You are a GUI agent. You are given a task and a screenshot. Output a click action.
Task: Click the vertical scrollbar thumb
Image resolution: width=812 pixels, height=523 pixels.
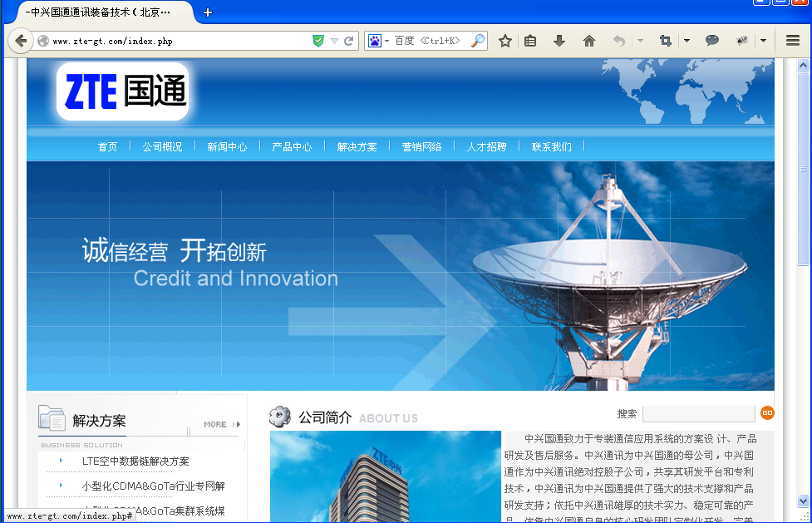(x=803, y=169)
